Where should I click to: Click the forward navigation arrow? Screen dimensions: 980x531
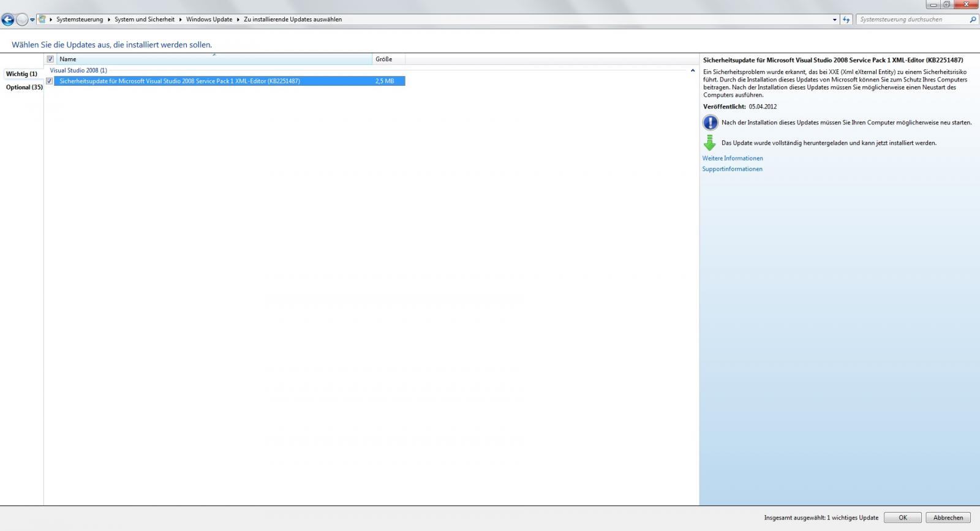[22, 20]
